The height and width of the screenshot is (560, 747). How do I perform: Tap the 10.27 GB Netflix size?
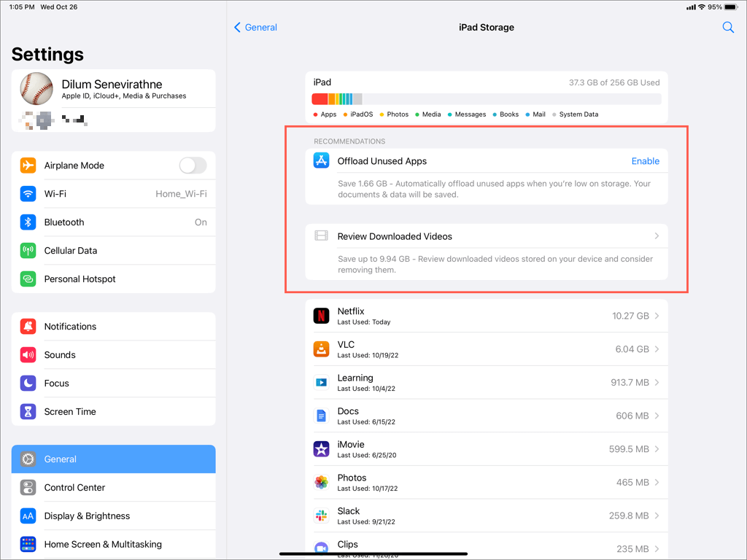click(630, 316)
